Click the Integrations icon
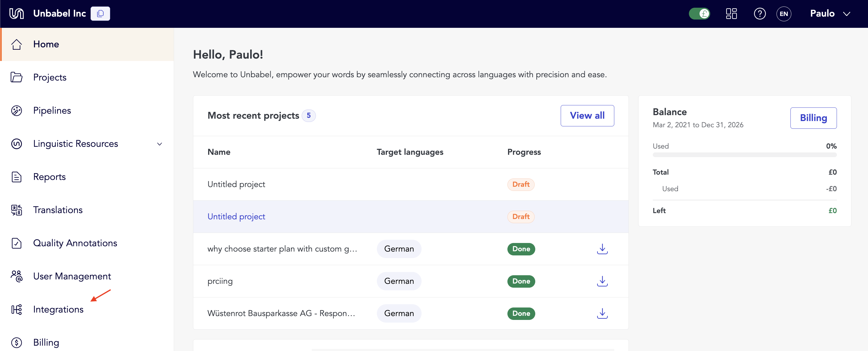Viewport: 868px width, 351px height. 17,309
